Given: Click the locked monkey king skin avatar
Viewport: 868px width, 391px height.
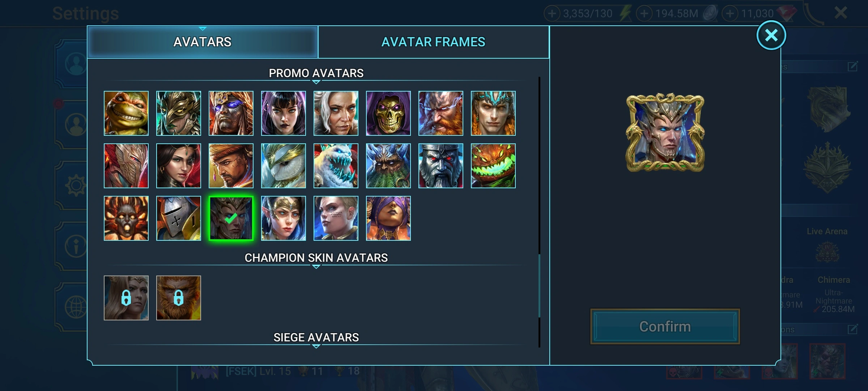Looking at the screenshot, I should (x=179, y=298).
